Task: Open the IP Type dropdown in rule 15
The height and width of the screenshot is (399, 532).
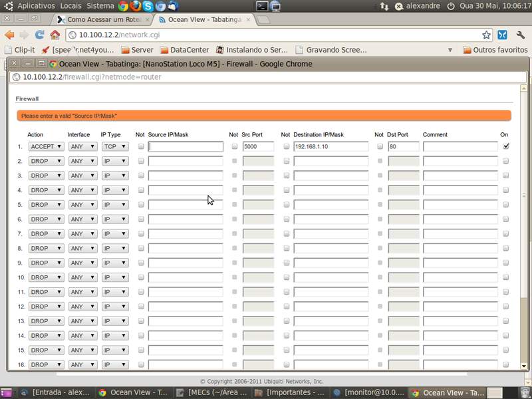Action: [115, 350]
